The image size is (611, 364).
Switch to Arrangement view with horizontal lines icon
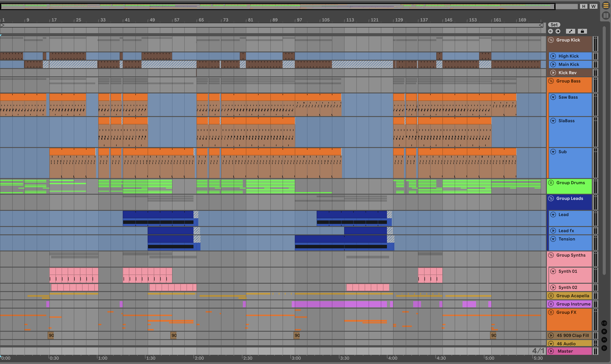pos(606,6)
